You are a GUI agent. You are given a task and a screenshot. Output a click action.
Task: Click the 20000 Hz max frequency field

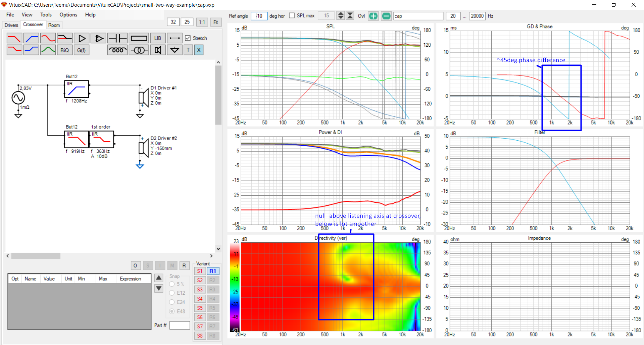[477, 16]
